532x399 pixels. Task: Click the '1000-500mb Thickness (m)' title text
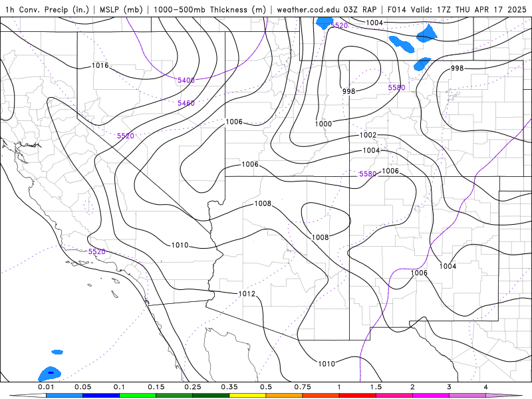[x=209, y=9]
